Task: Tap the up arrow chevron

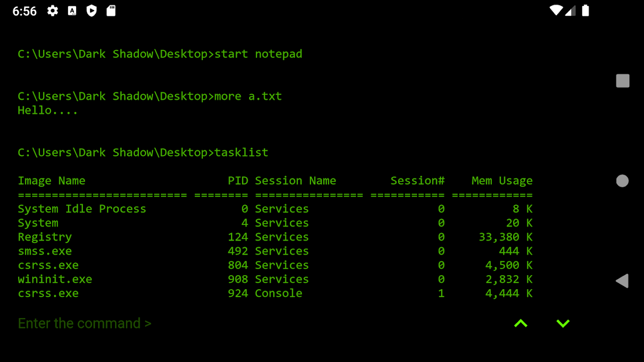Action: pos(521,323)
